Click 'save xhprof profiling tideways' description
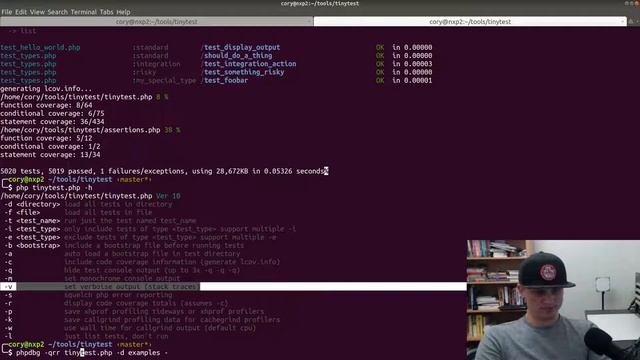The width and height of the screenshot is (640, 360). [x=164, y=311]
